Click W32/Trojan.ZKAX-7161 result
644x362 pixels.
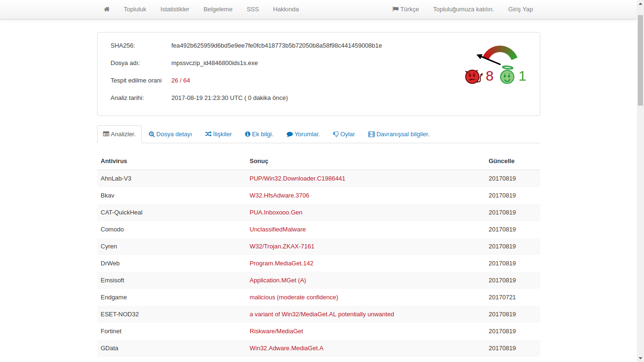[x=282, y=247]
